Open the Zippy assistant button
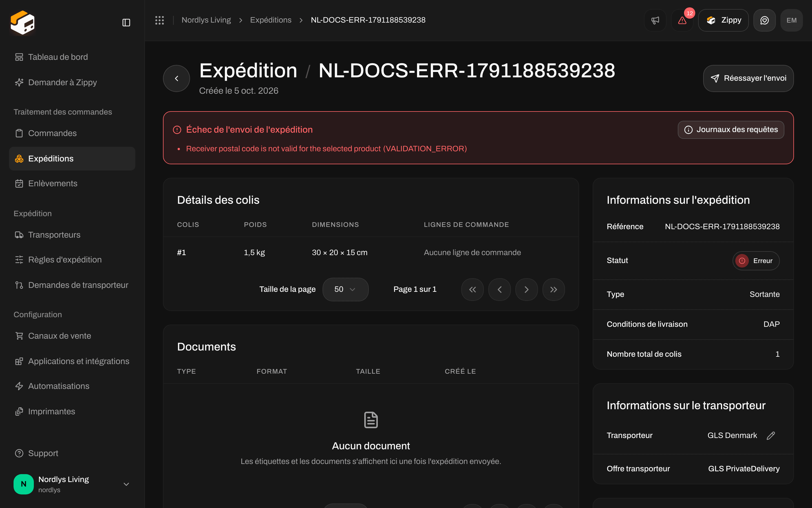Image resolution: width=812 pixels, height=508 pixels. (x=723, y=20)
